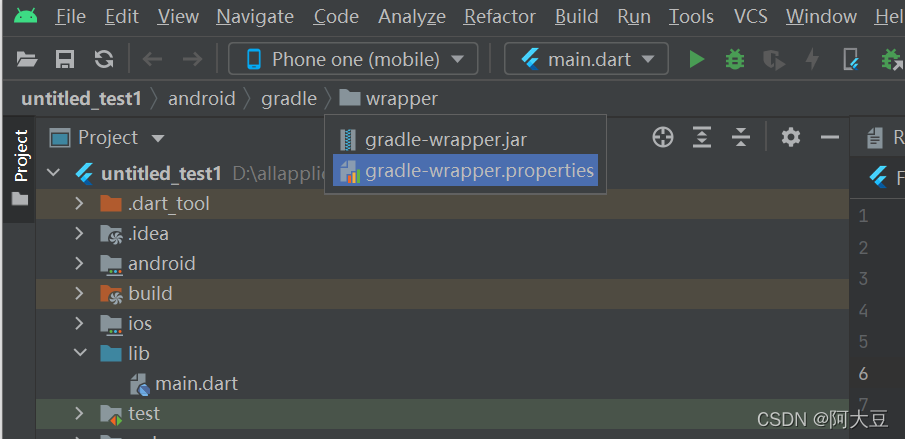Viewport: 905px width, 439px height.
Task: Click the Forward navigation arrow
Action: [x=192, y=59]
